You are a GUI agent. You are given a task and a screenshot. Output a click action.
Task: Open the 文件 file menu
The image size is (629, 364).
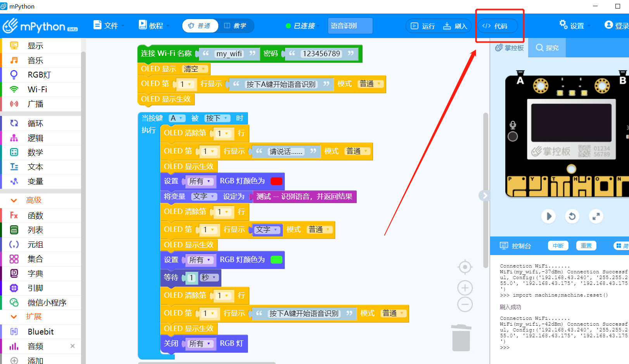[x=109, y=26]
